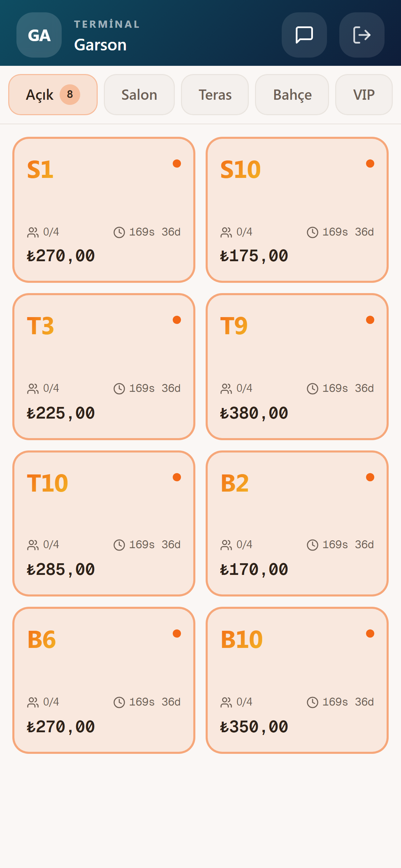
Task: Click the logout icon in header
Action: click(x=362, y=35)
